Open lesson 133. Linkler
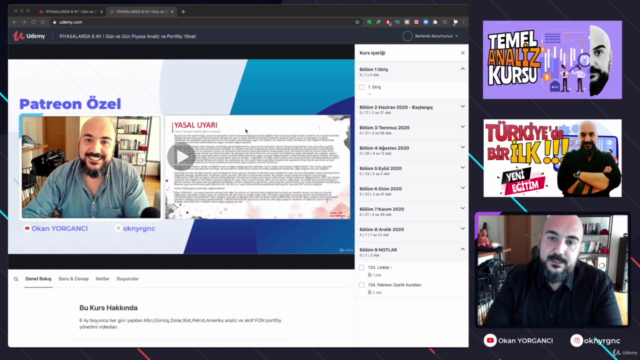 coord(380,267)
